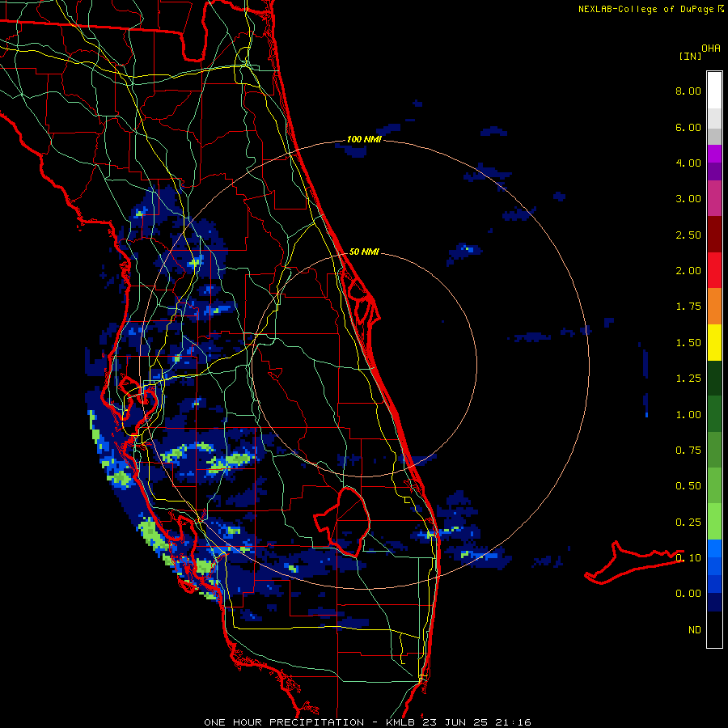Click the light green 0.25 legend color
728x728 pixels.
click(x=714, y=522)
